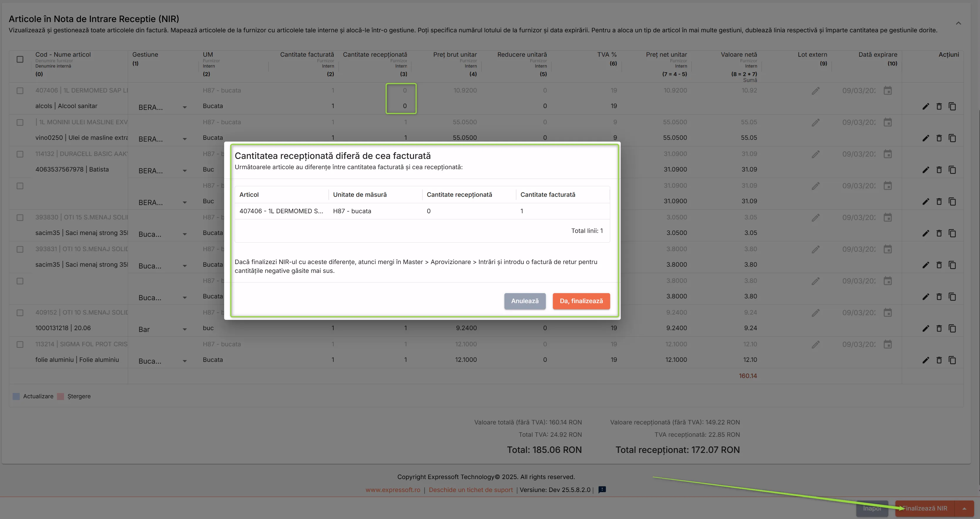Check the 1L MONINI ULEI MASLINE row checkbox
The image size is (980, 519).
click(x=20, y=122)
